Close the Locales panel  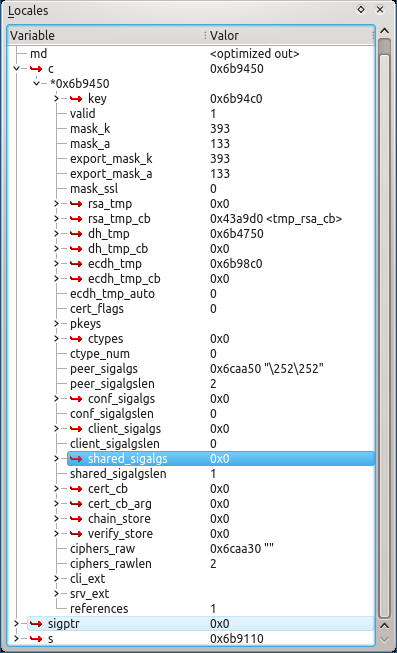(380, 10)
